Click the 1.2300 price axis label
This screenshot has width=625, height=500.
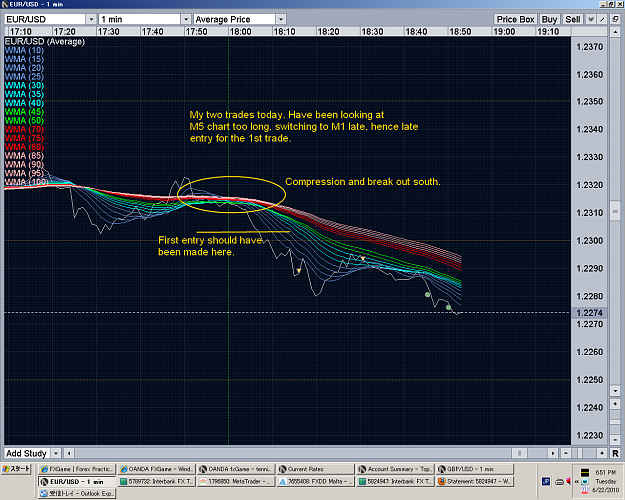coord(590,240)
